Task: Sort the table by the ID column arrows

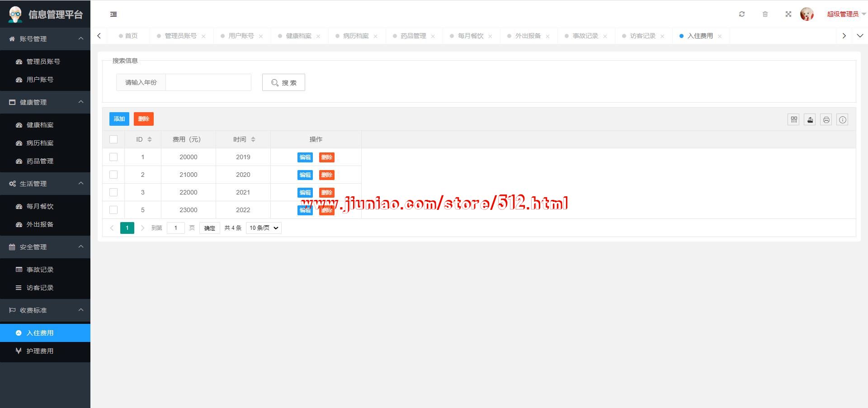Action: [150, 139]
